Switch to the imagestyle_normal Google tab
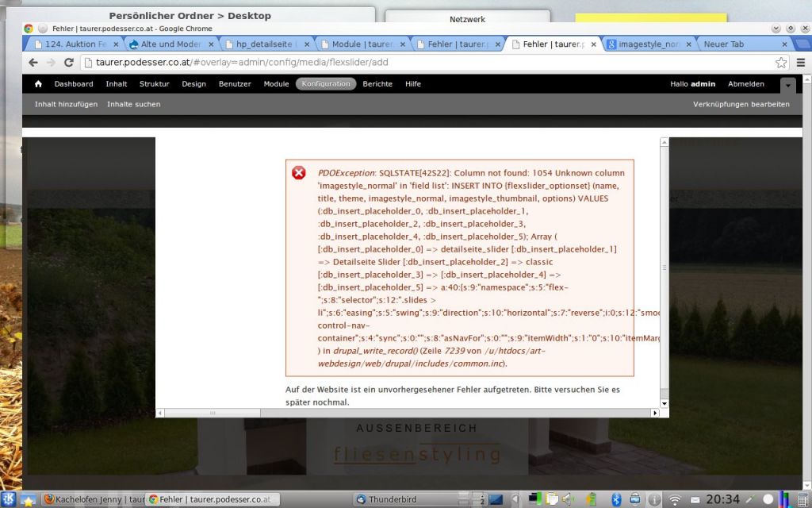The image size is (812, 508). point(648,44)
